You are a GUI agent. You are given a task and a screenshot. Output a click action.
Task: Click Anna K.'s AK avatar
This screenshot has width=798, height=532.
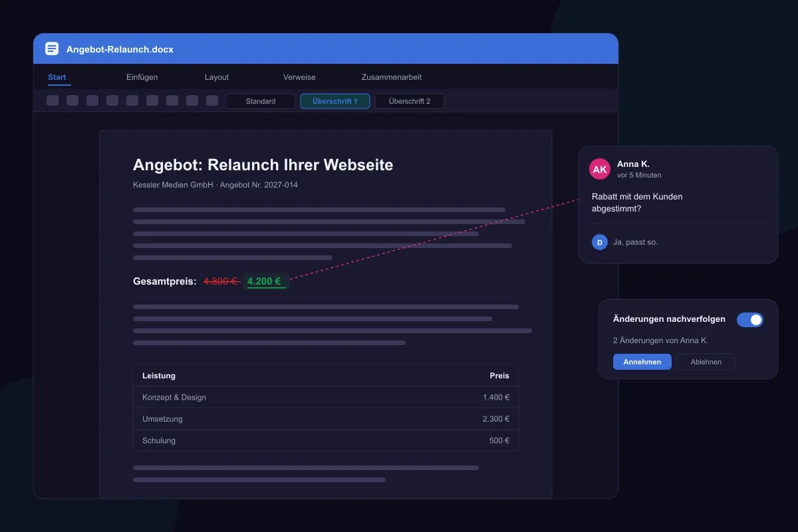pos(600,169)
